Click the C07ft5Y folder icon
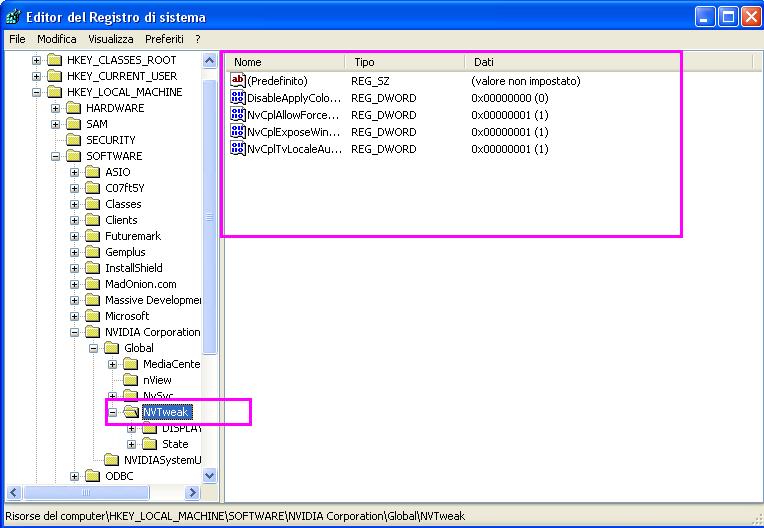This screenshot has width=764, height=528. 93,188
